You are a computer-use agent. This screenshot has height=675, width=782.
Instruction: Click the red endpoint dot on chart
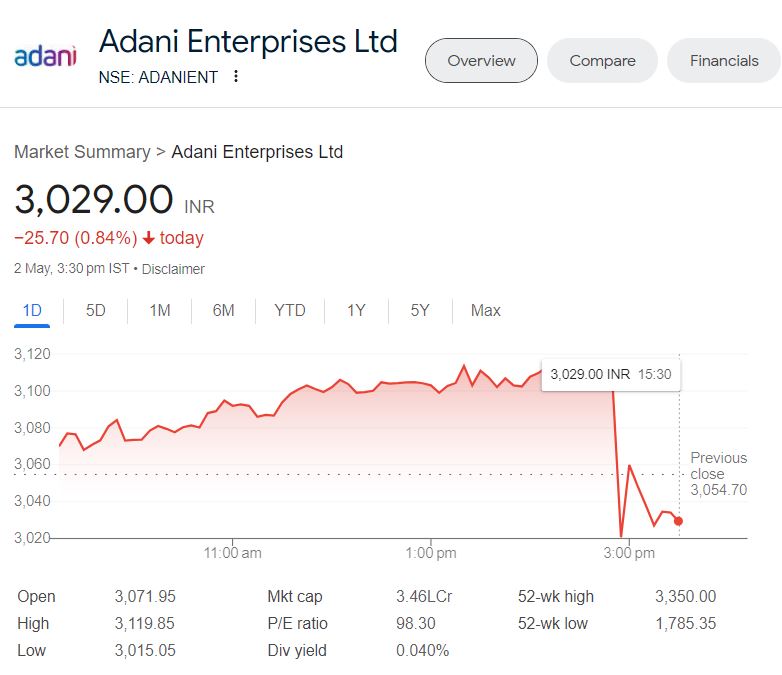point(679,521)
